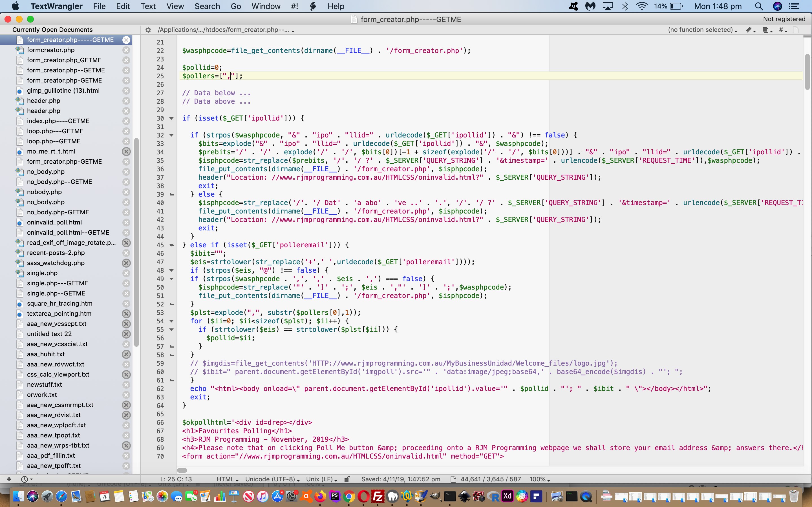Collapse the fold triangle at line 54
The height and width of the screenshot is (507, 812).
pos(171,321)
